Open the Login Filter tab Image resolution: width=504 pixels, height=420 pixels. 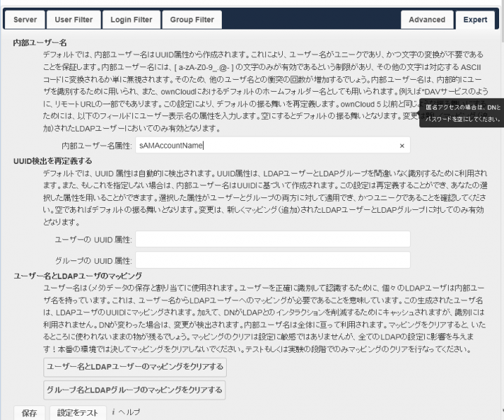click(x=131, y=20)
